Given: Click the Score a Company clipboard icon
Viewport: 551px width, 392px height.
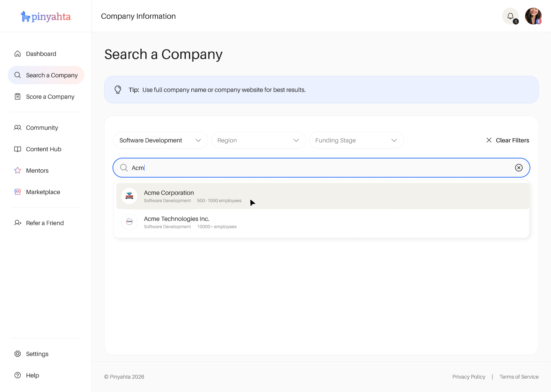Looking at the screenshot, I should 18,96.
